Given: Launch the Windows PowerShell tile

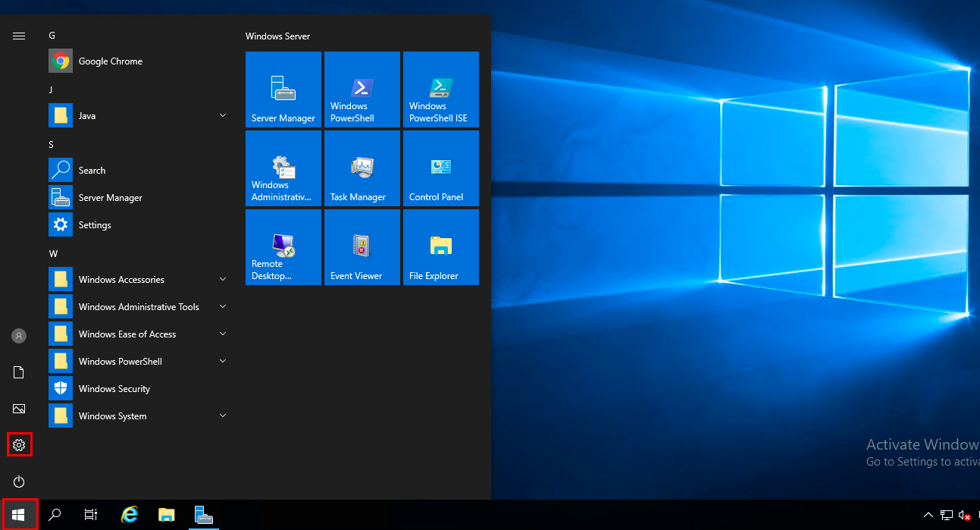Looking at the screenshot, I should tap(362, 89).
